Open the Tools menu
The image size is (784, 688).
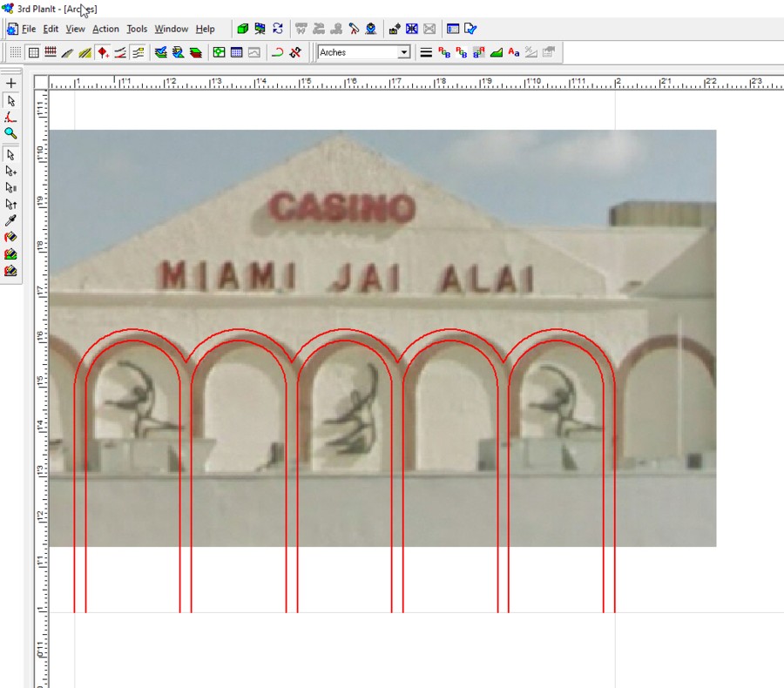tap(137, 29)
